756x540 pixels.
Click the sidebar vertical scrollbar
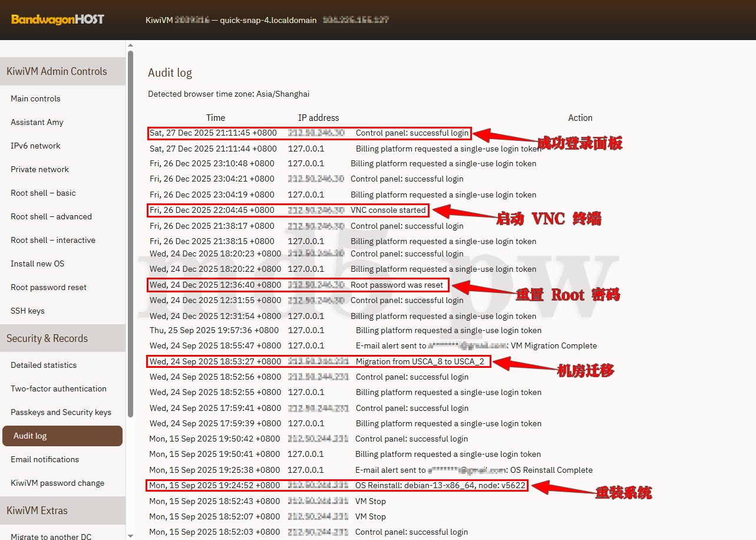click(130, 236)
